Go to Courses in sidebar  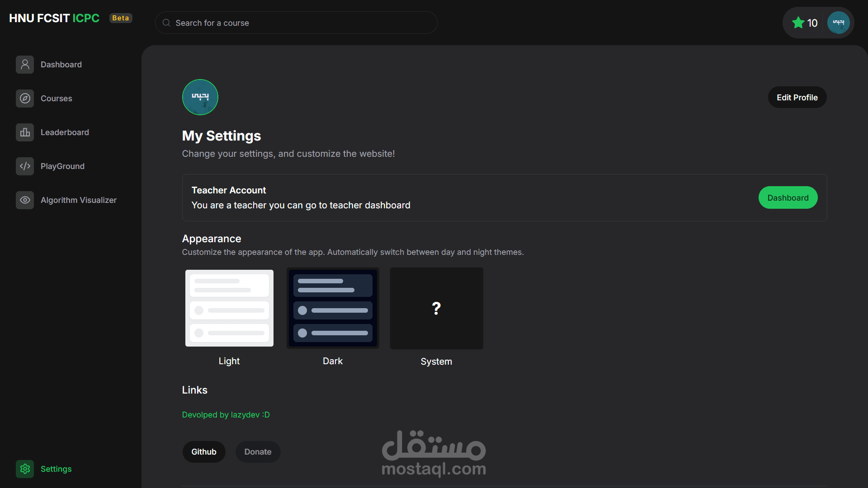pyautogui.click(x=57, y=99)
